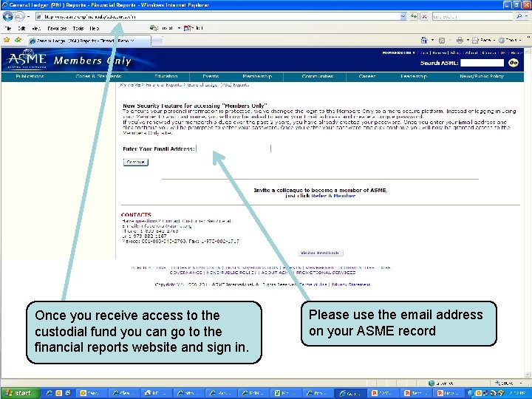Viewport: 532px width, 399px height.
Task: Click the Feeds icon in command bar
Action: [442, 41]
